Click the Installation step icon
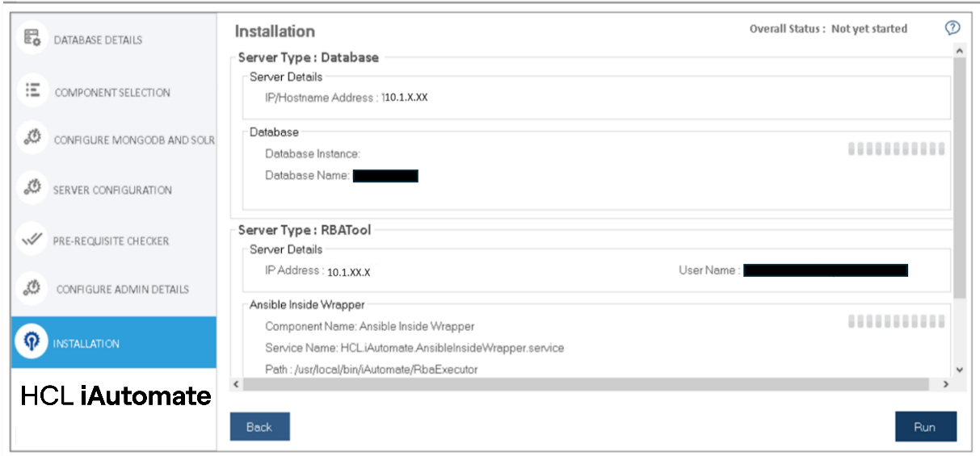The height and width of the screenshot is (456, 980). tap(32, 342)
